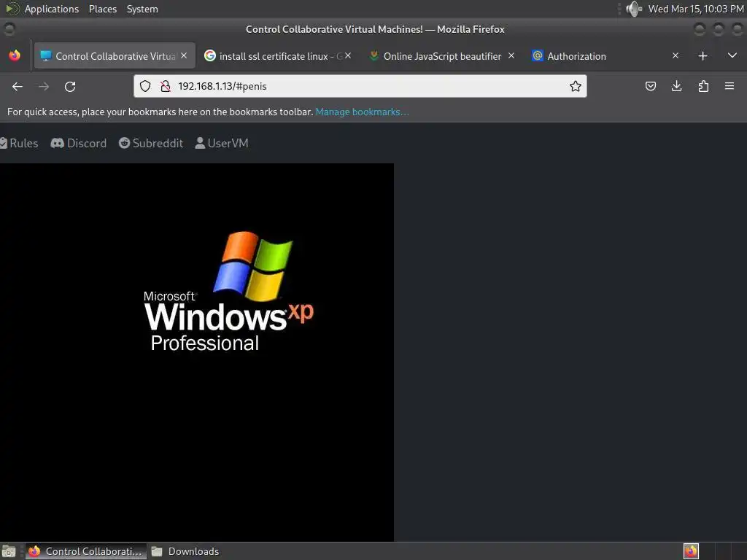Open the Rules link on the page

(18, 144)
